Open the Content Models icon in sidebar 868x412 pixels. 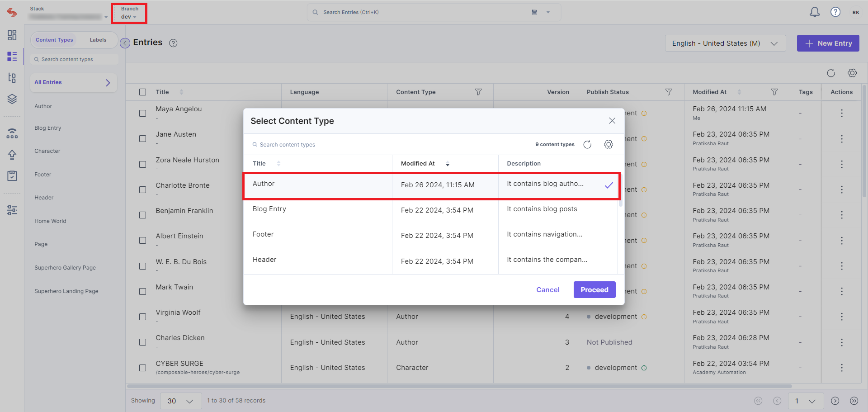pyautogui.click(x=12, y=78)
